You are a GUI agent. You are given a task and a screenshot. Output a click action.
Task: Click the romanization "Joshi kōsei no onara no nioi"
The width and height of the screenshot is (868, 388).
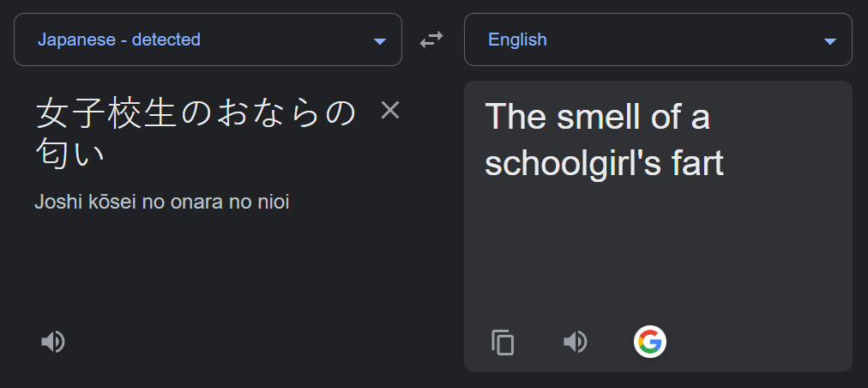coord(162,203)
